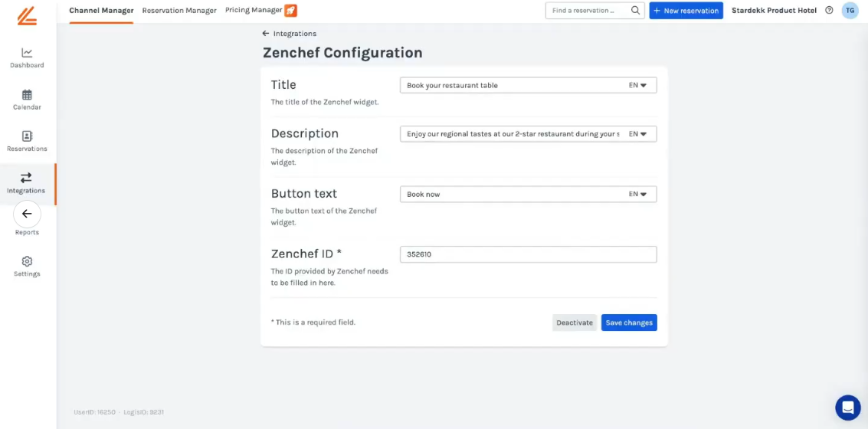Click the Deactivate button
The width and height of the screenshot is (868, 429).
click(575, 323)
